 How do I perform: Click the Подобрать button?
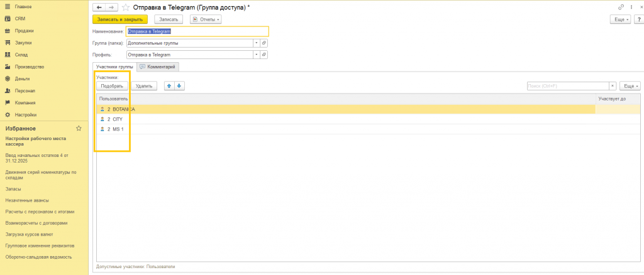pos(112,86)
